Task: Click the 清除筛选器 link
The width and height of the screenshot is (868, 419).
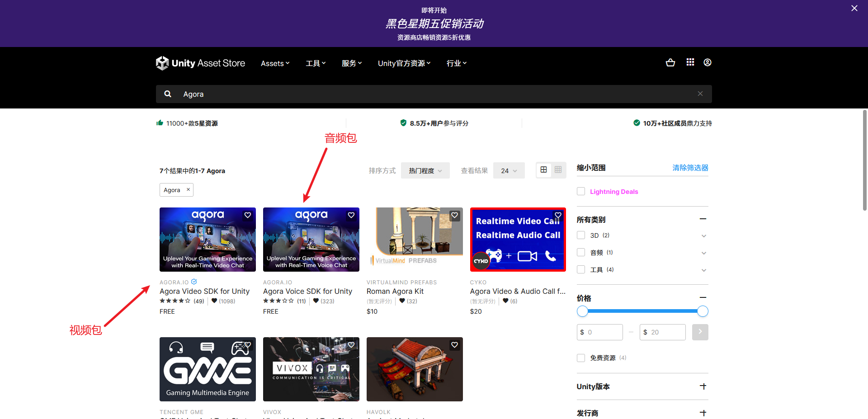Action: [x=690, y=167]
